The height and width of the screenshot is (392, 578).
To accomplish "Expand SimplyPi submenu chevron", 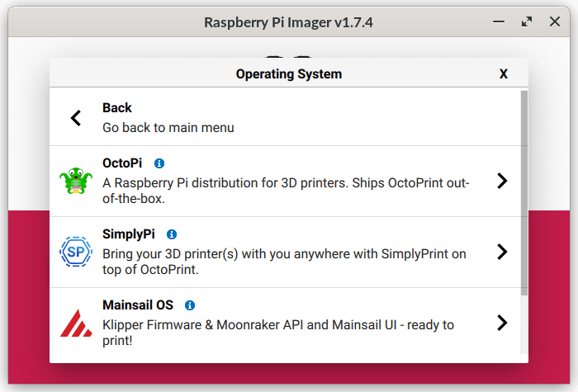I will (502, 252).
